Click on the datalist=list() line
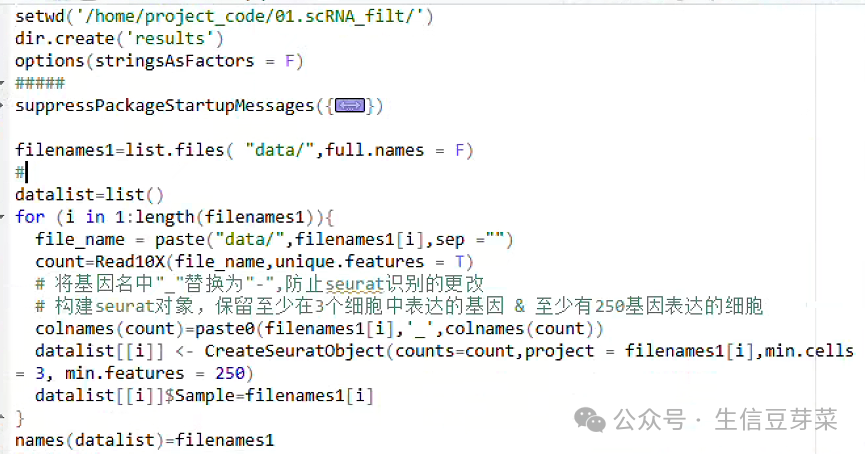The width and height of the screenshot is (865, 454). [89, 195]
